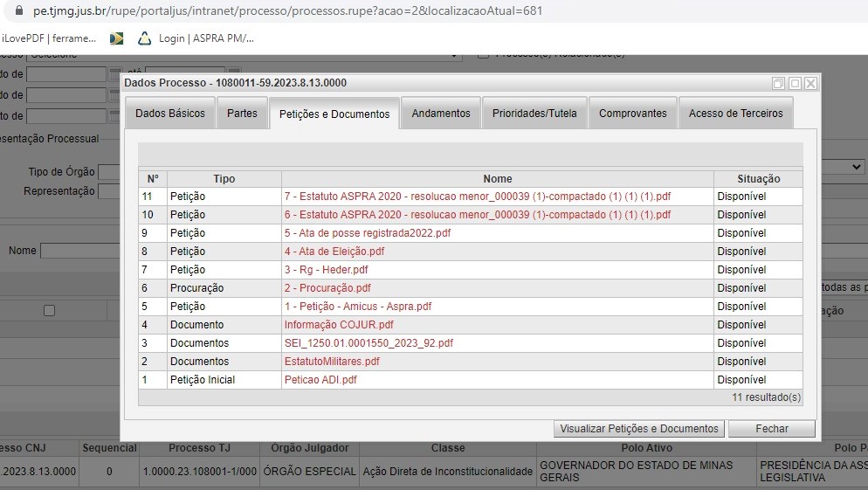This screenshot has height=490, width=868.
Task: Open the iLovePDF bookmark
Action: pos(49,38)
